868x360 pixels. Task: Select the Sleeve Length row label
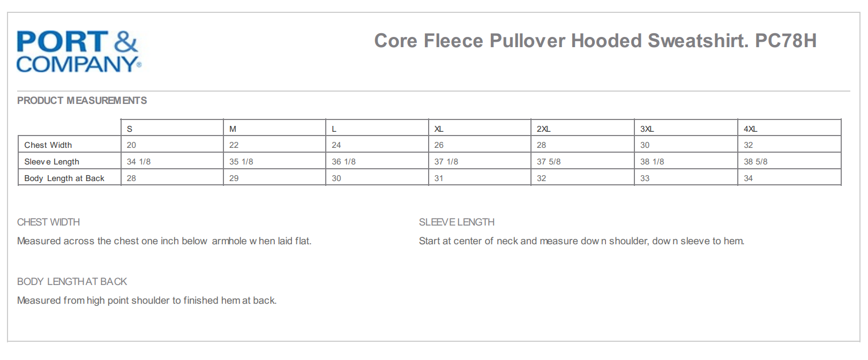[x=51, y=162]
